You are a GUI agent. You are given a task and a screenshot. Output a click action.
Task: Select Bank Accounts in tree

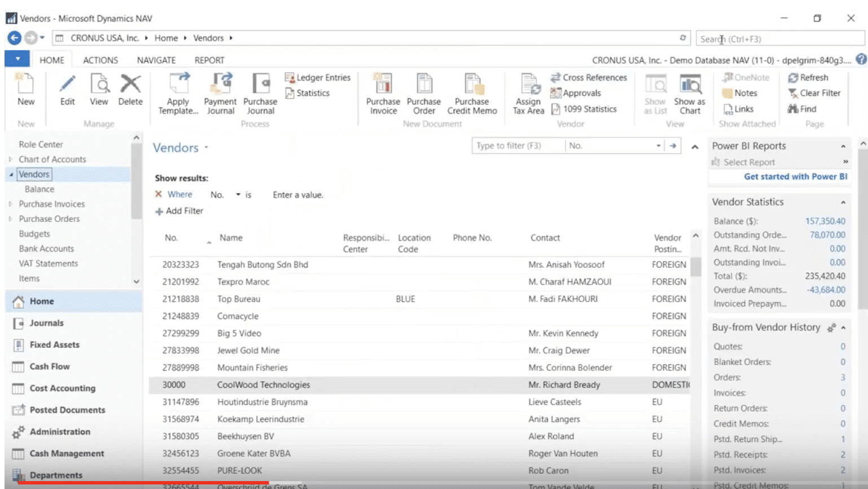coord(46,248)
